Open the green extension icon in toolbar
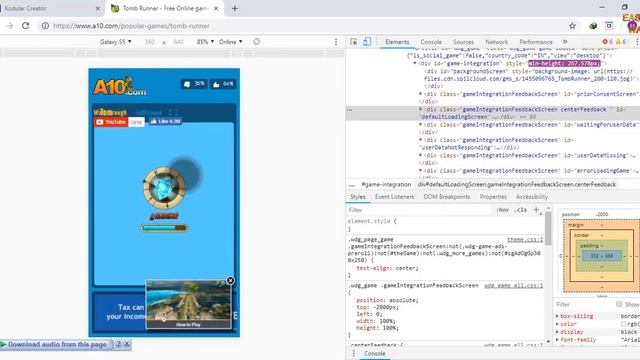 [593, 26]
